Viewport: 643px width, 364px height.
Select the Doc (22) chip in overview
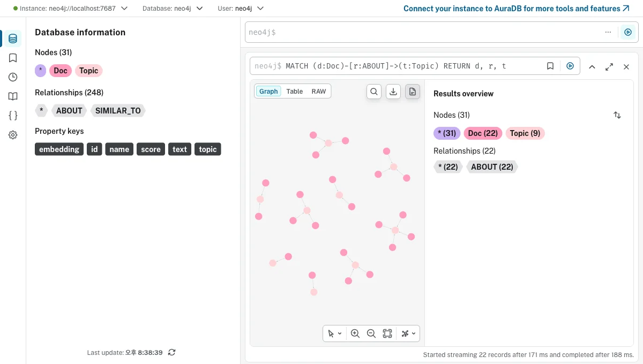[483, 133]
